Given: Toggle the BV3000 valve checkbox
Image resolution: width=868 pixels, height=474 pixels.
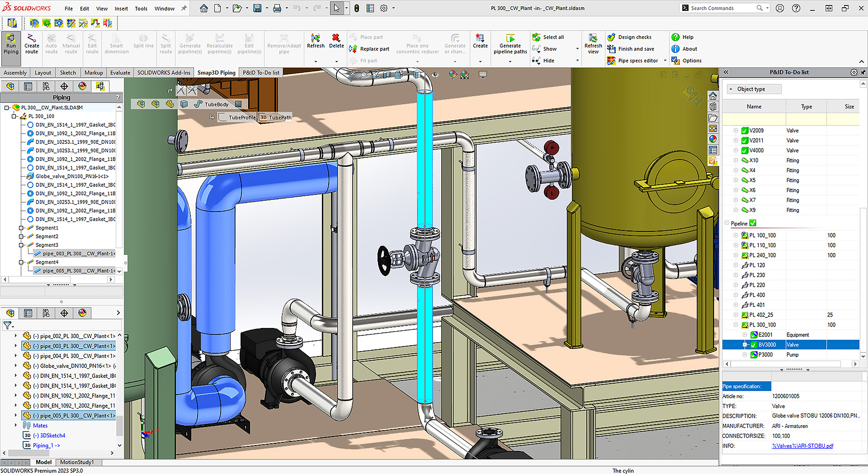Looking at the screenshot, I should pyautogui.click(x=754, y=345).
